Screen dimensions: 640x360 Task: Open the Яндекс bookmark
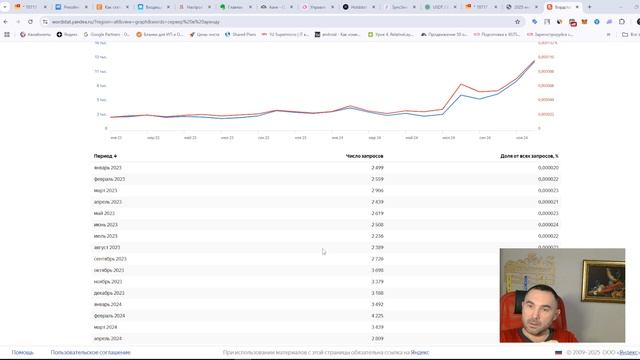(x=67, y=35)
